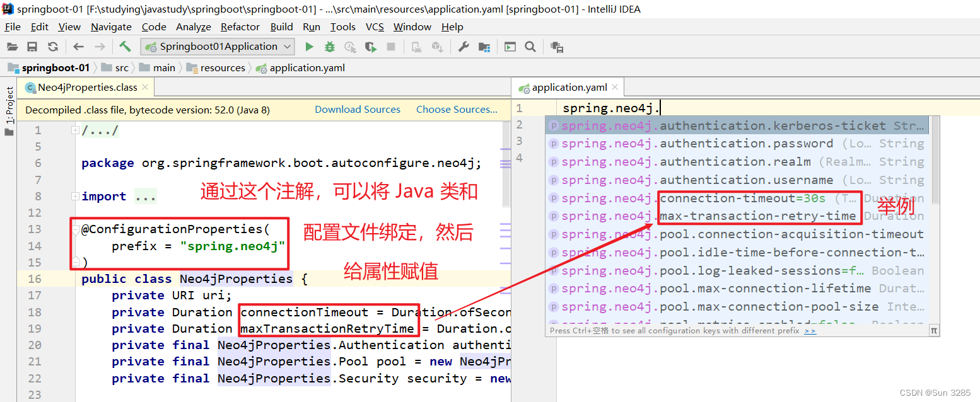The height and width of the screenshot is (402, 980).
Task: Click the Synchronize/reload toolbar icon
Action: point(53,47)
